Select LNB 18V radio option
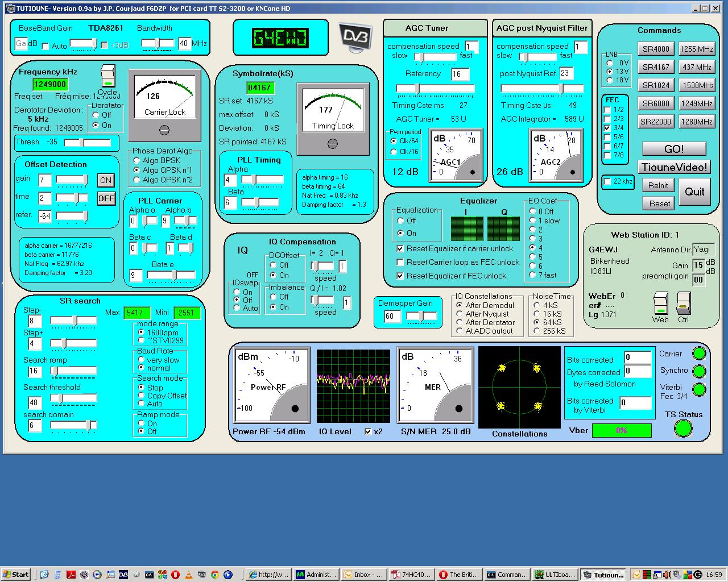Image resolution: width=728 pixels, height=582 pixels. click(610, 80)
